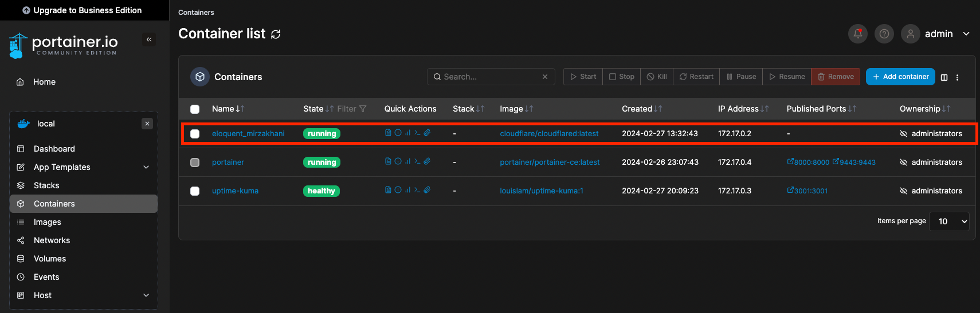Click inspect icon for uptime-kuma container
Image resolution: width=980 pixels, height=313 pixels.
[x=398, y=190]
